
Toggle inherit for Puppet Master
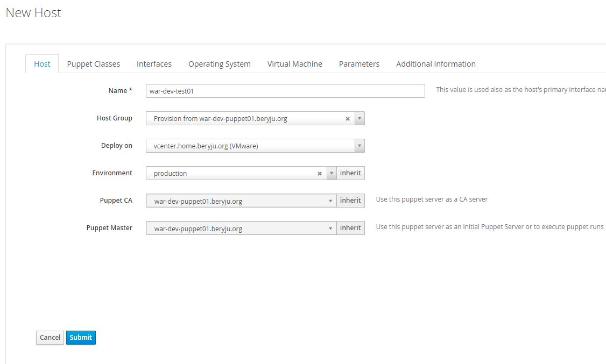point(350,227)
